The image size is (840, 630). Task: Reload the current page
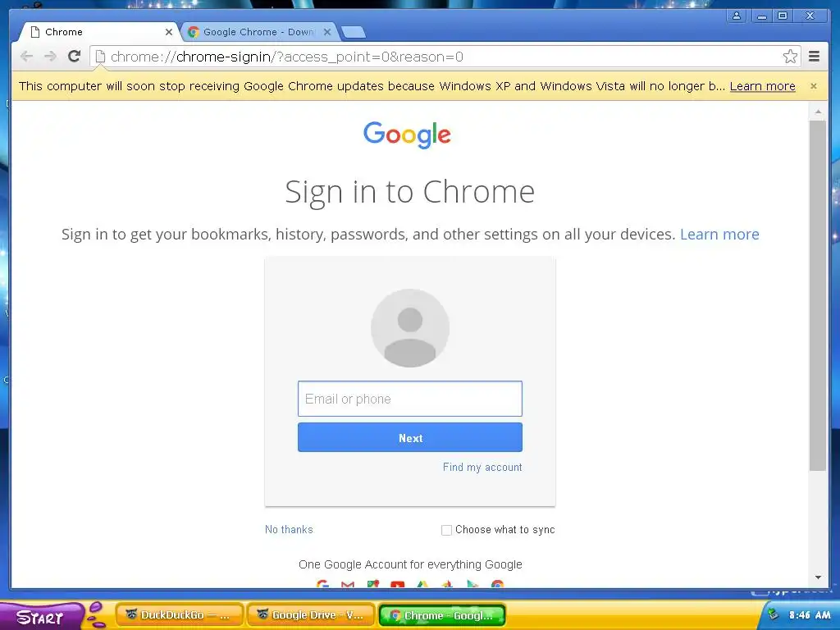(x=75, y=57)
